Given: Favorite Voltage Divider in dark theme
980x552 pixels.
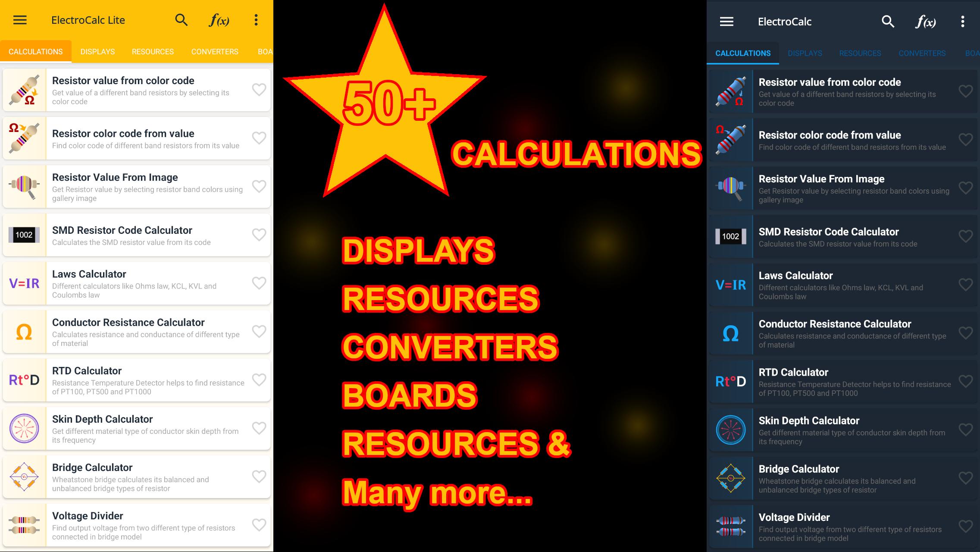Looking at the screenshot, I should tap(965, 526).
